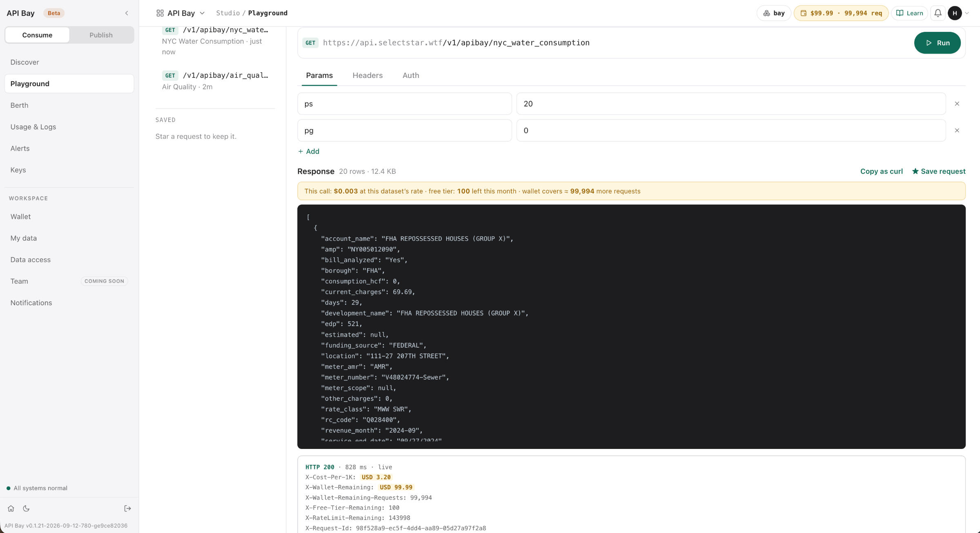Remove the pg parameter row

957,131
